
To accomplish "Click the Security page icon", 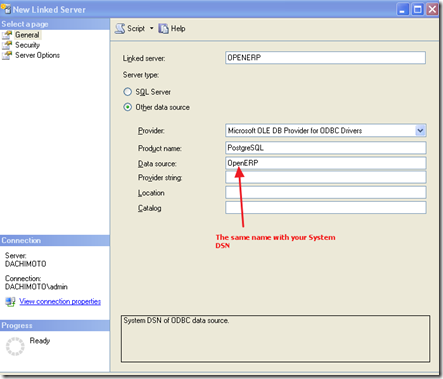I will pyautogui.click(x=7, y=45).
